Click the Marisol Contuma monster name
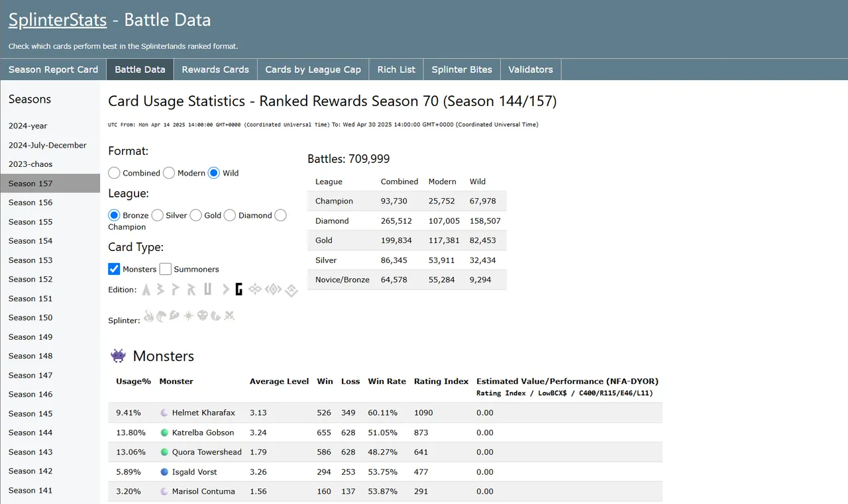The height and width of the screenshot is (504, 848). pyautogui.click(x=203, y=491)
